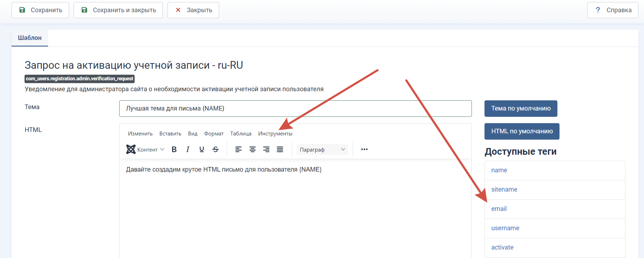The height and width of the screenshot is (258, 644).
Task: Insert the activate tag
Action: click(x=555, y=247)
